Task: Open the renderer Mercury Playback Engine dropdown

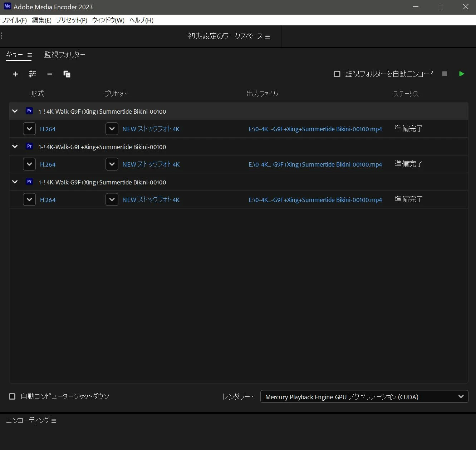Action: (364, 396)
